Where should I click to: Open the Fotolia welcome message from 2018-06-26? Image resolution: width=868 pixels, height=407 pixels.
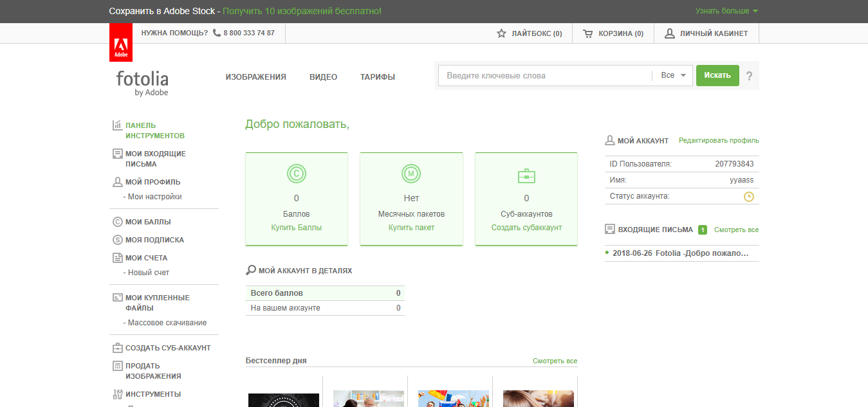tap(680, 253)
